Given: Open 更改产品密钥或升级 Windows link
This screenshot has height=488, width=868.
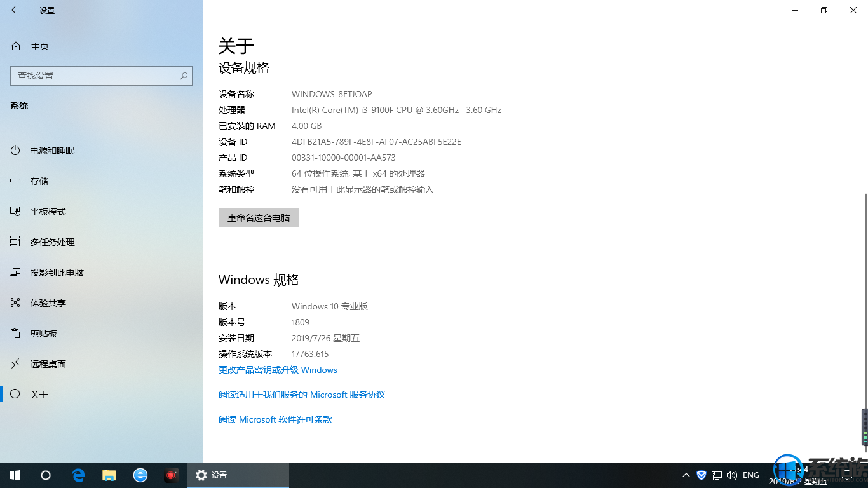Looking at the screenshot, I should pos(278,370).
